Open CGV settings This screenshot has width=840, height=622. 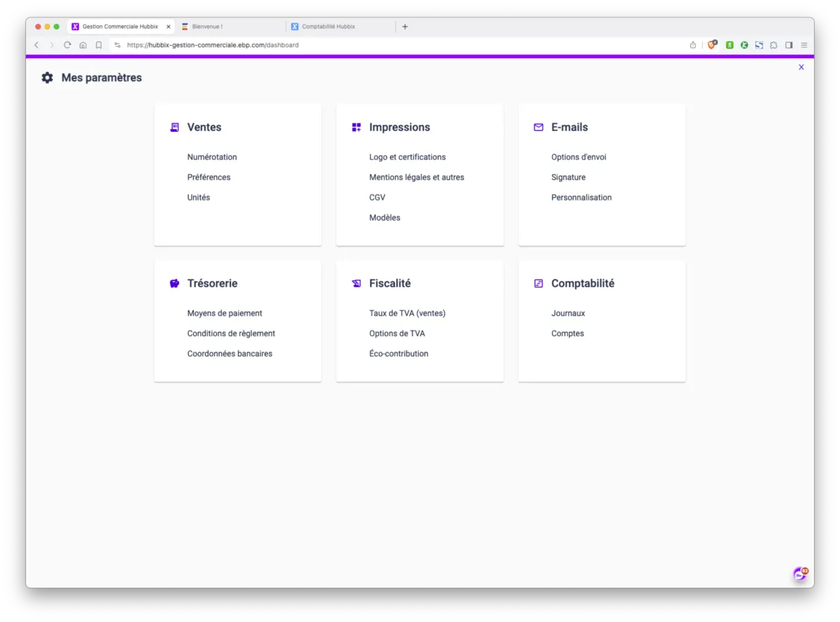[x=377, y=198]
